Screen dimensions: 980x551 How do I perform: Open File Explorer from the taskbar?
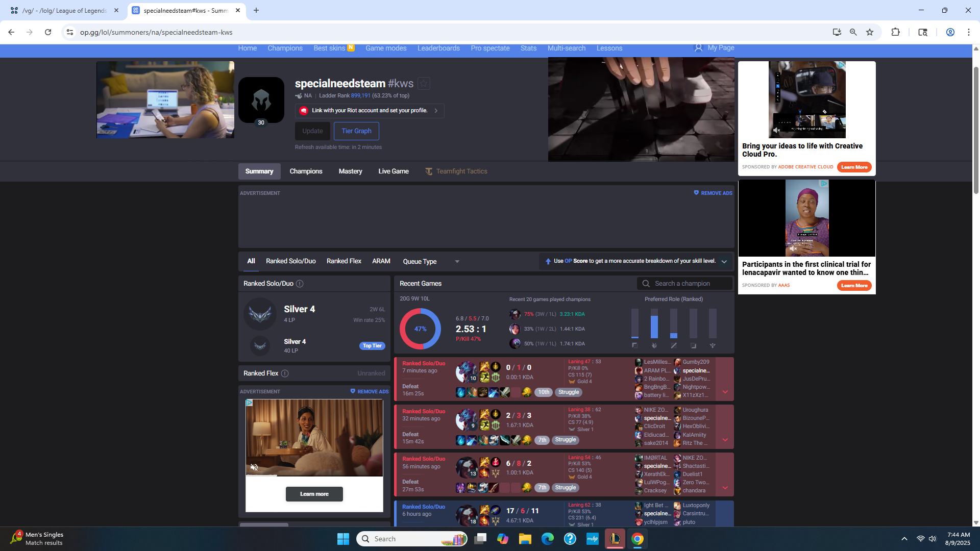tap(525, 539)
